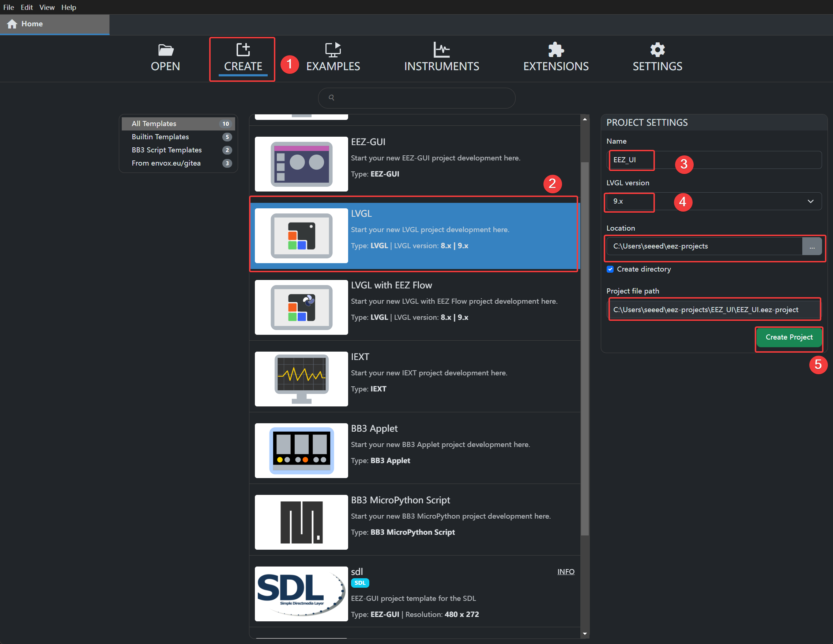
Task: Open the OPEN folder icon
Action: (x=166, y=50)
